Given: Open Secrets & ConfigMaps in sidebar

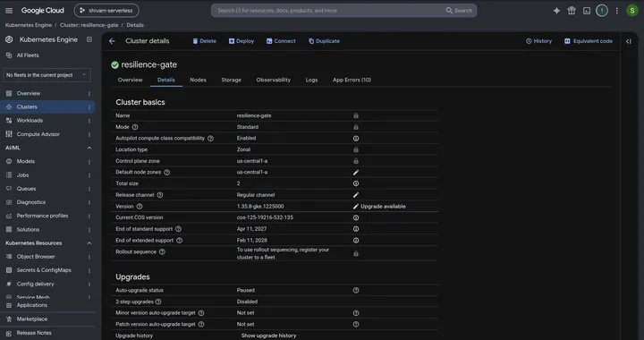Looking at the screenshot, I should coord(44,270).
